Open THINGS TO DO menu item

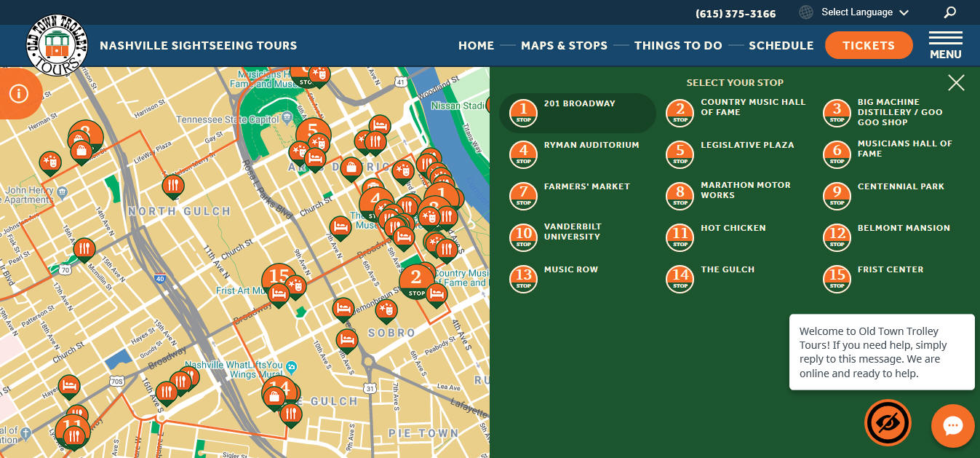678,45
